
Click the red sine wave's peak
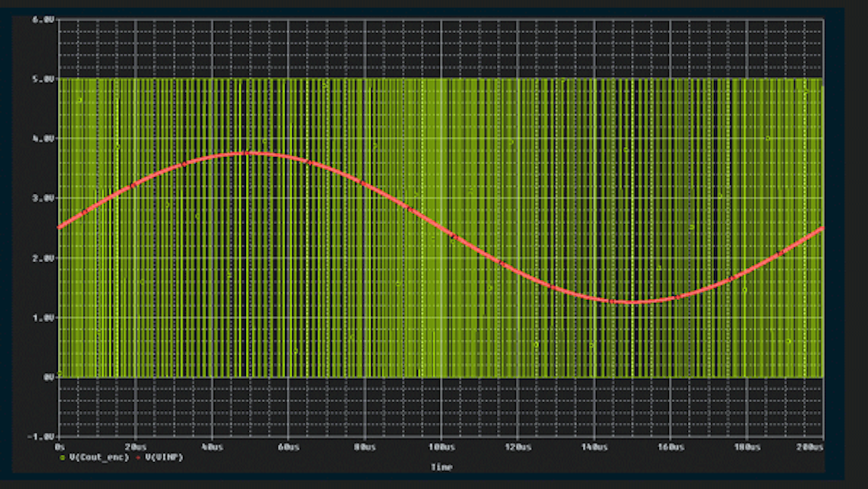(x=250, y=153)
